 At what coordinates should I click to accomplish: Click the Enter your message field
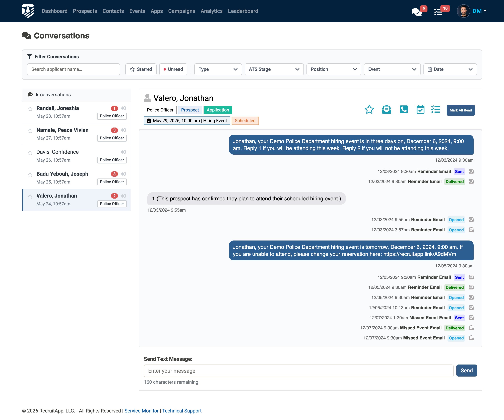(x=299, y=371)
